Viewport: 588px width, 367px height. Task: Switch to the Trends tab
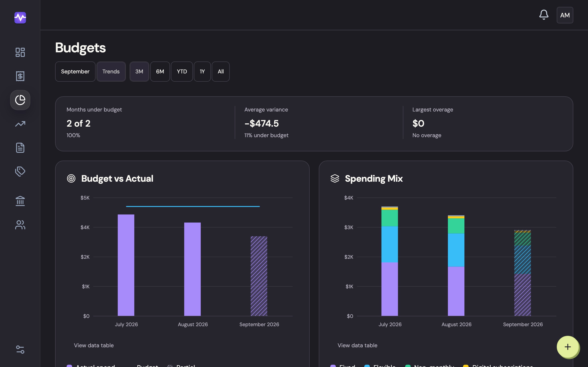111,72
